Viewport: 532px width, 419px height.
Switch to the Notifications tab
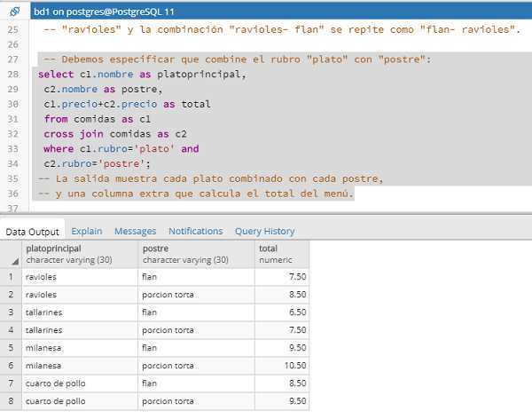(196, 231)
